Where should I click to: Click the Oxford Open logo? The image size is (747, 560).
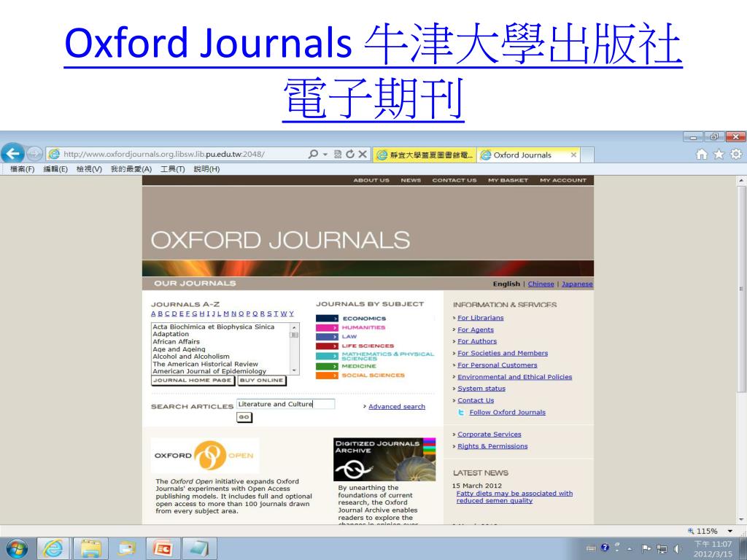205,455
